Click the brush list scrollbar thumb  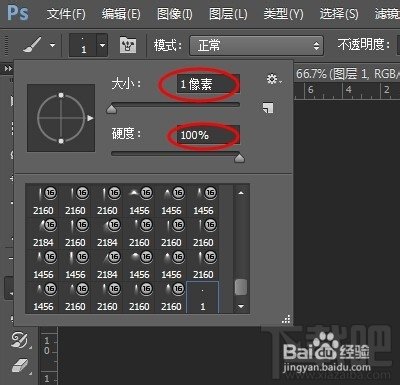click(x=241, y=287)
